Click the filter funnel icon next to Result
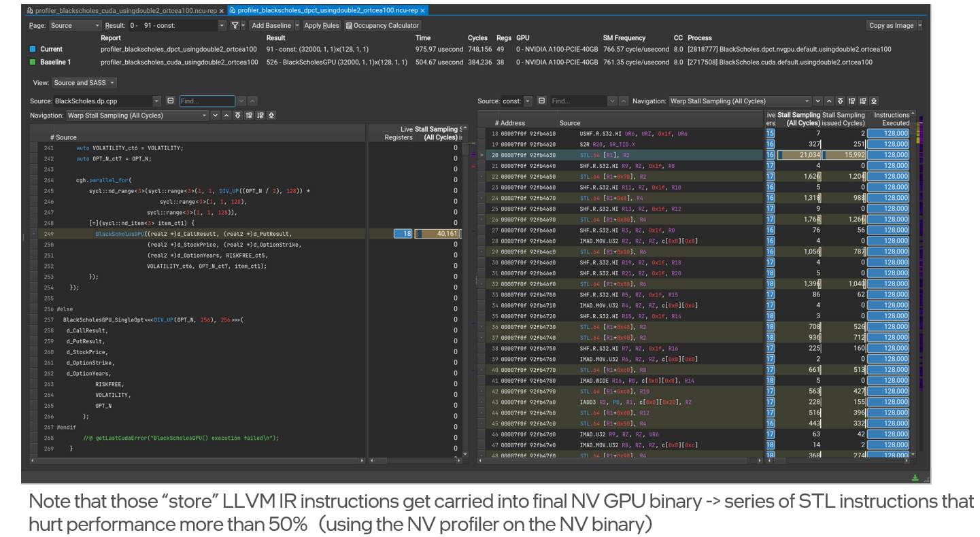The image size is (980, 537). pos(235,26)
